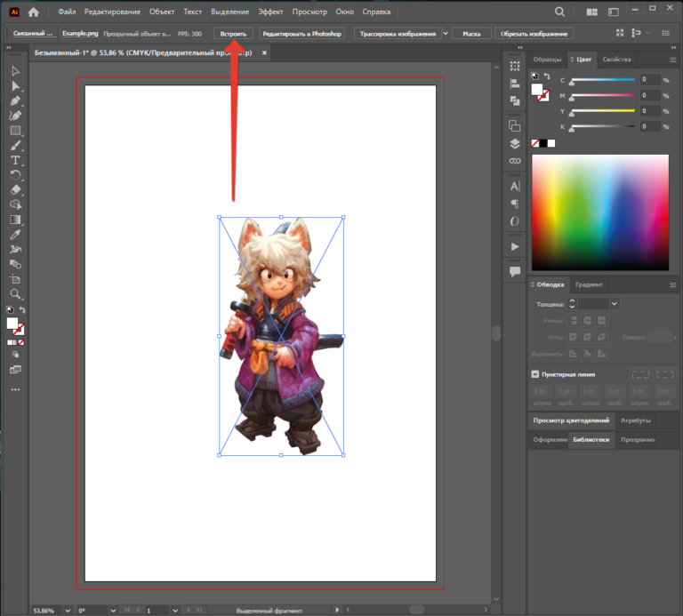Toggle the Пунктирная линия checkbox
This screenshot has width=683, height=616.
[x=535, y=374]
